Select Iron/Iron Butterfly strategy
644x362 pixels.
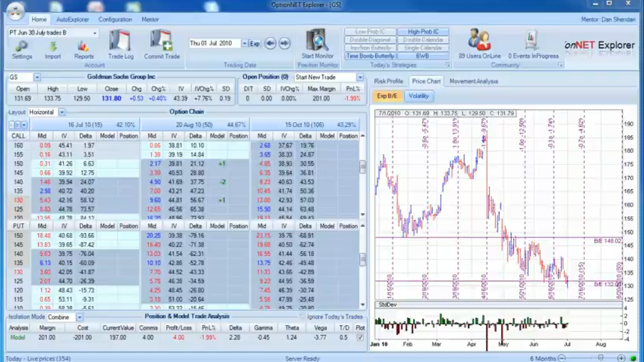point(370,48)
